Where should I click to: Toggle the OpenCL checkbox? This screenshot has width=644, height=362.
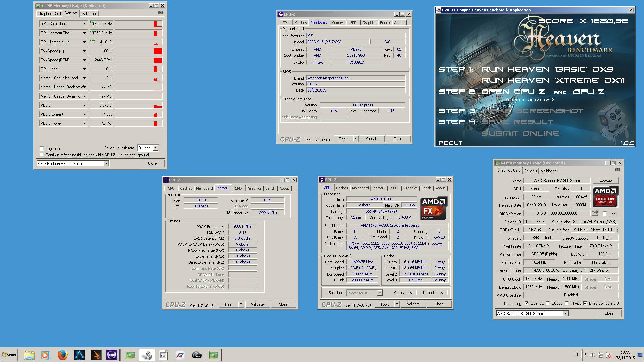tap(526, 303)
